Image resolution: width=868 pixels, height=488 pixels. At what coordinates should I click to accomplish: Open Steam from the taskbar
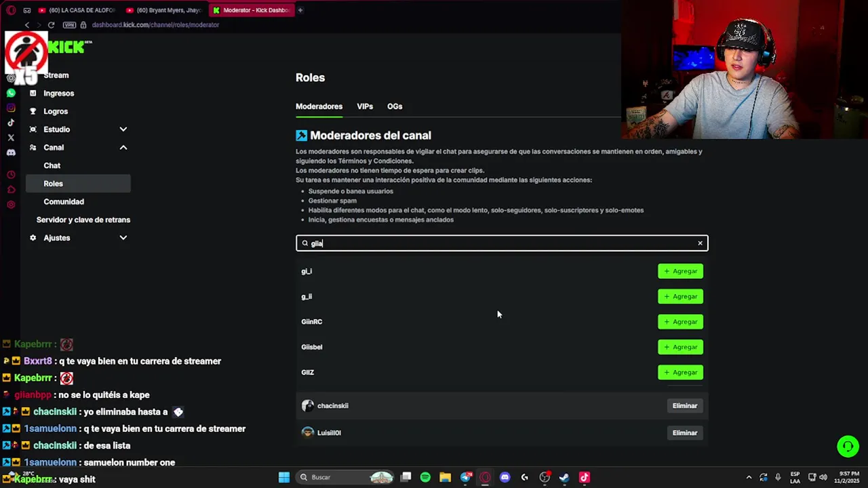[x=564, y=477]
